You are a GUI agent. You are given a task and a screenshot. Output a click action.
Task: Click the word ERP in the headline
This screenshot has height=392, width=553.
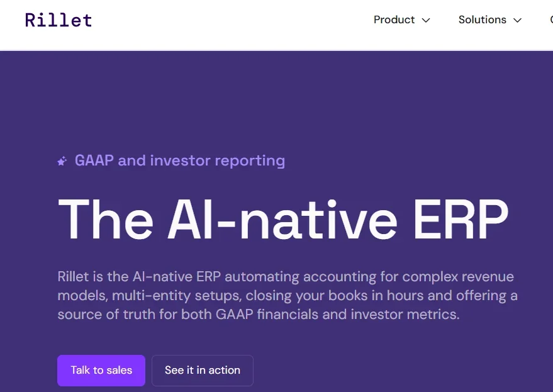tap(461, 219)
